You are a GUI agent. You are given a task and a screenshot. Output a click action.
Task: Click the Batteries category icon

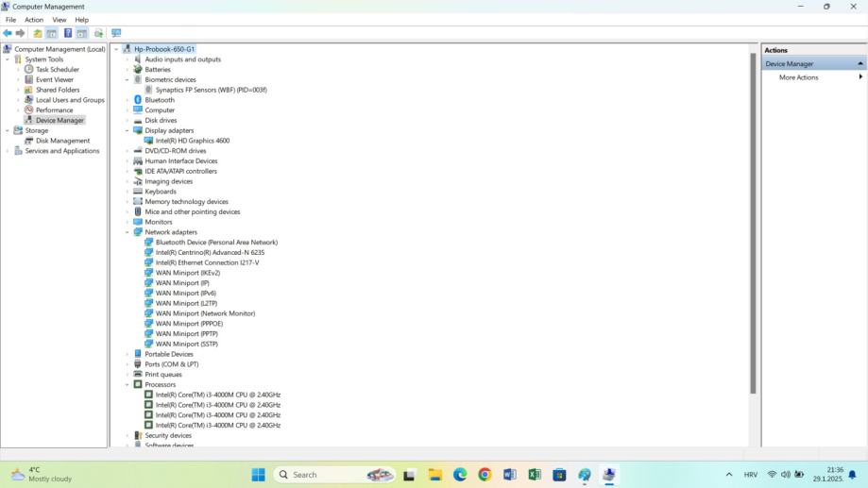click(138, 69)
